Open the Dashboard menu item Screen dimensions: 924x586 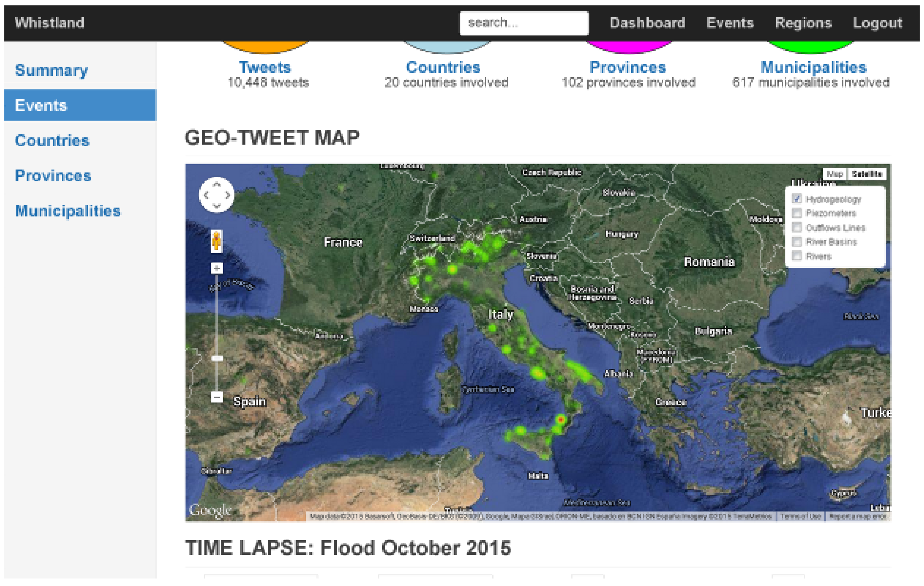point(647,23)
